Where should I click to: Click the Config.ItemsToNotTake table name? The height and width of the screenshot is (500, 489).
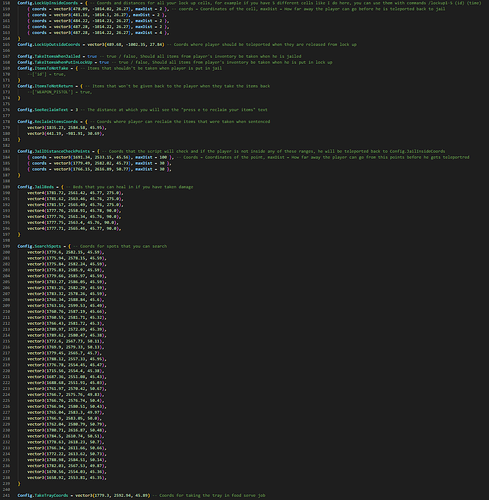point(43,68)
